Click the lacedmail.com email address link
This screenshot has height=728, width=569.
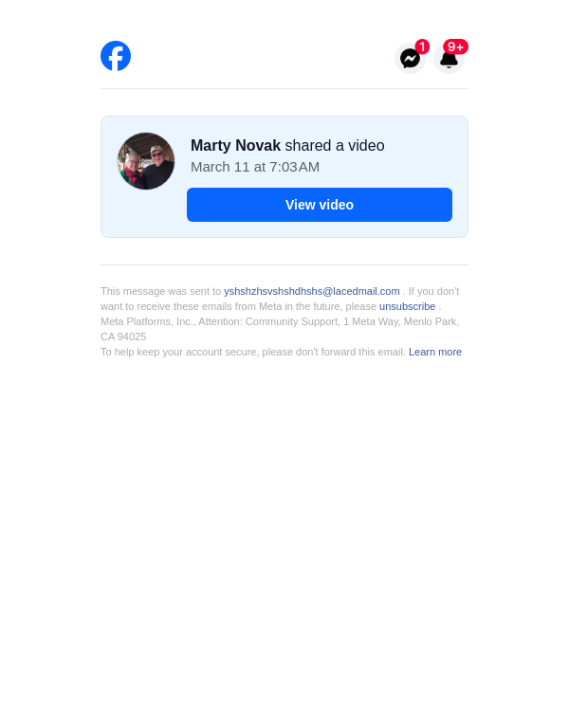(x=312, y=292)
